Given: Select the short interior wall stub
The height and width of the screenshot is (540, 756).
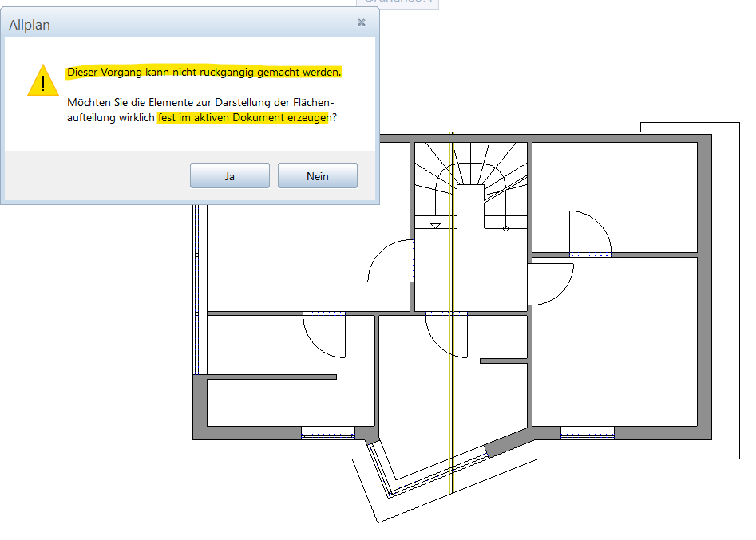Looking at the screenshot, I should tap(503, 361).
